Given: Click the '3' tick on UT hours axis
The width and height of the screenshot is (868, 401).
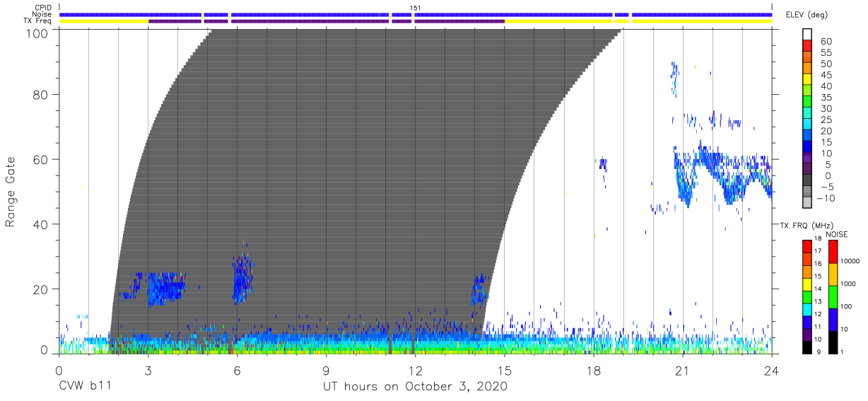Looking at the screenshot, I should click(x=148, y=370).
